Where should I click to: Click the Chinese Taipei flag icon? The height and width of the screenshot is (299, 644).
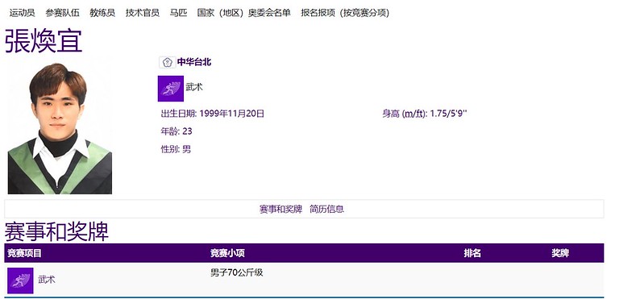tap(167, 62)
